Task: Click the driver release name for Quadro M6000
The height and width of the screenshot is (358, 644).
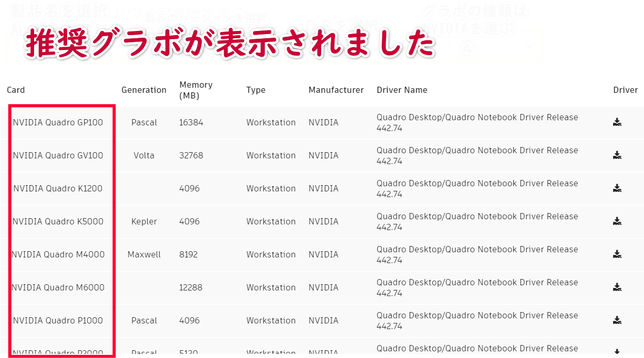Action: [477, 287]
